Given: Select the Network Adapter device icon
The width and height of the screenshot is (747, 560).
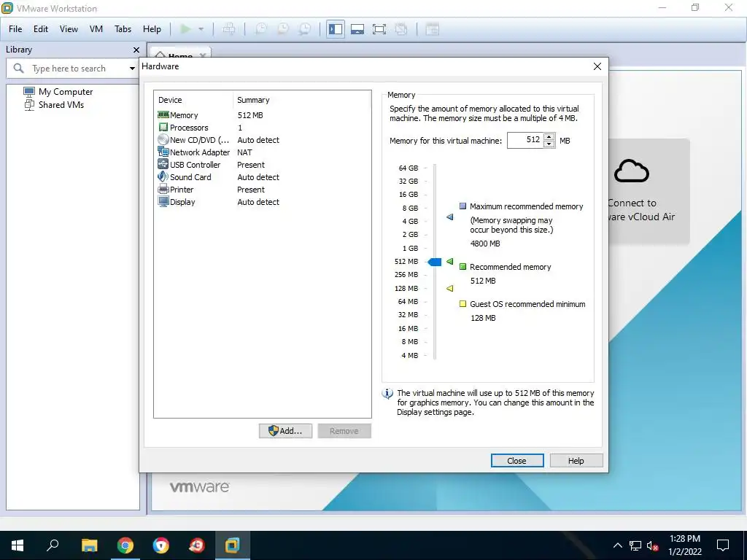Looking at the screenshot, I should coord(163,152).
